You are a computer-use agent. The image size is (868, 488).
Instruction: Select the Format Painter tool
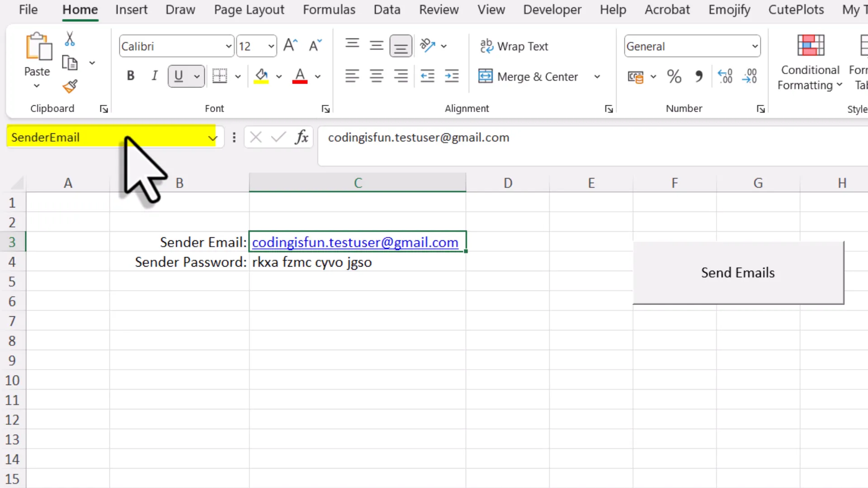pyautogui.click(x=70, y=87)
